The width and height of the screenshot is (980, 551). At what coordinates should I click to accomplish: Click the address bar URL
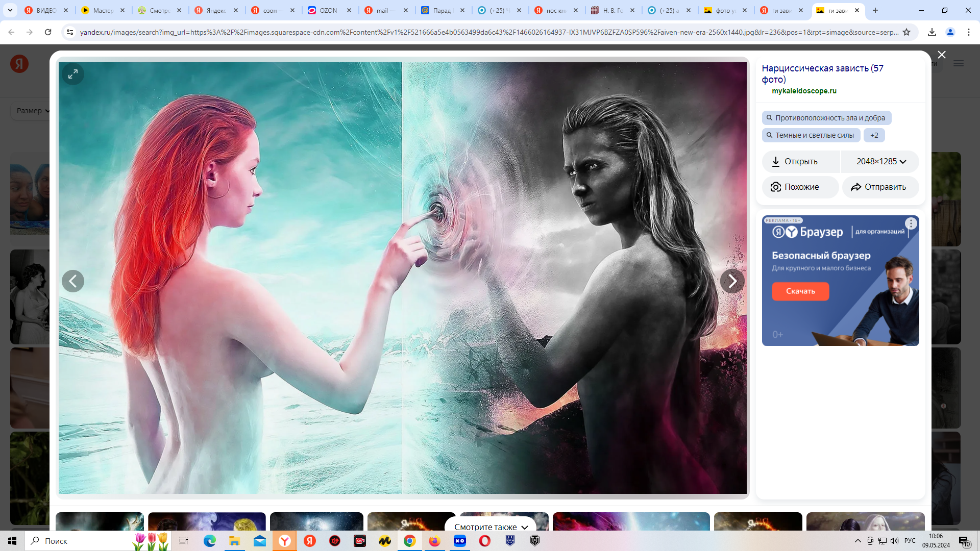[488, 32]
